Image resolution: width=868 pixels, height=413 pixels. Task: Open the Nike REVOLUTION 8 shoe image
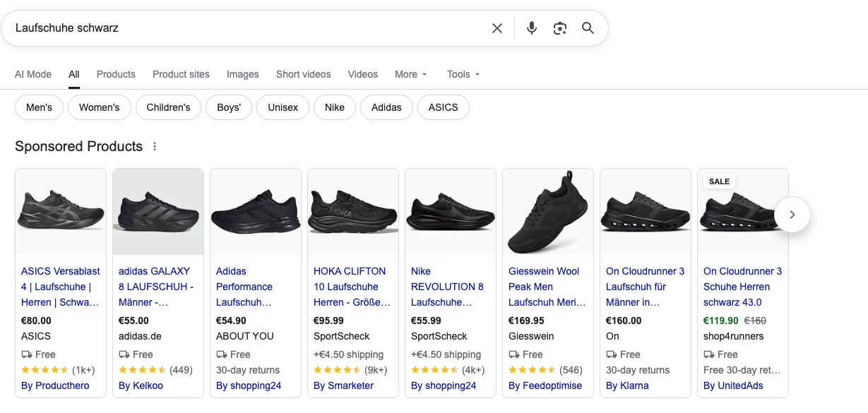451,212
